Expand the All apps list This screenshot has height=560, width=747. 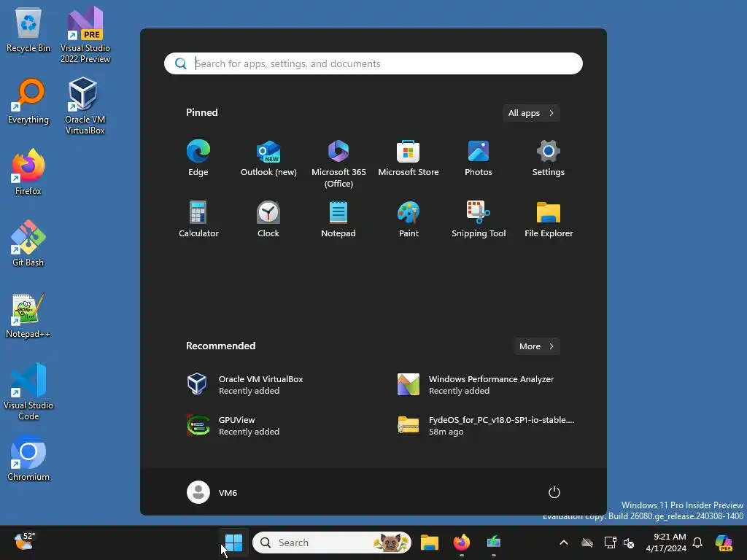click(531, 113)
